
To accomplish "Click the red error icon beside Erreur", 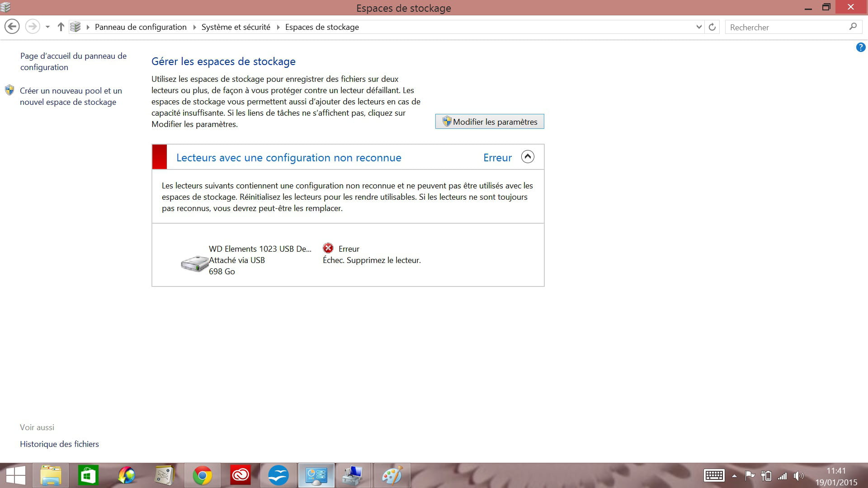I will click(x=328, y=248).
